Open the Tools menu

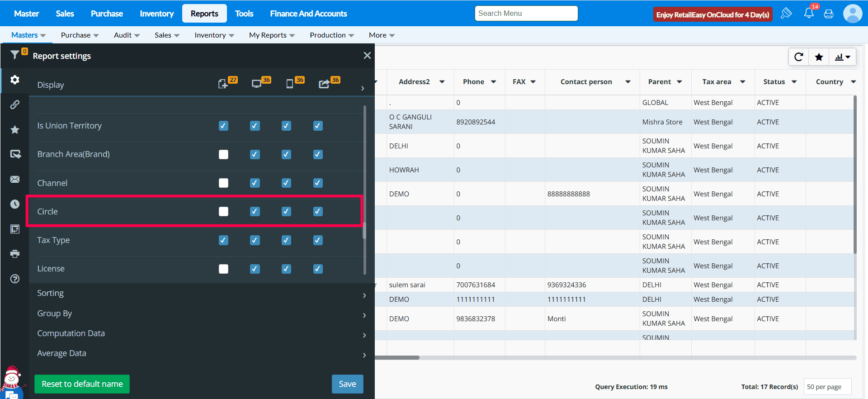[244, 14]
